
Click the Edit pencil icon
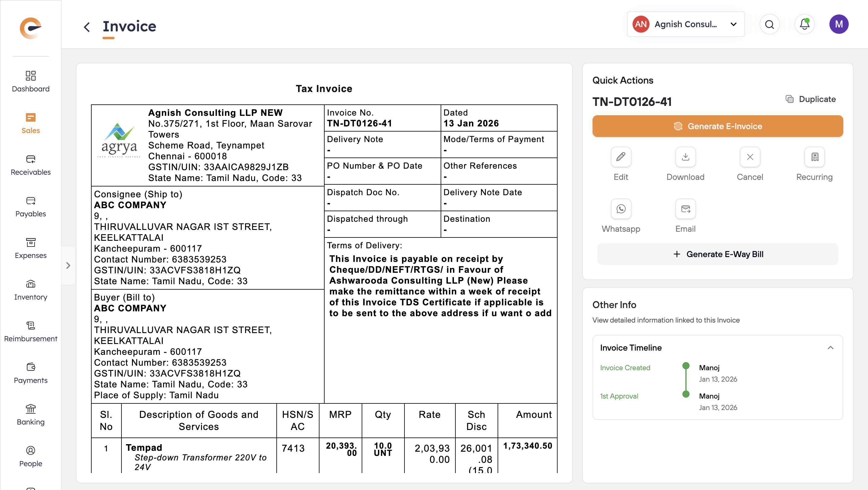(621, 157)
